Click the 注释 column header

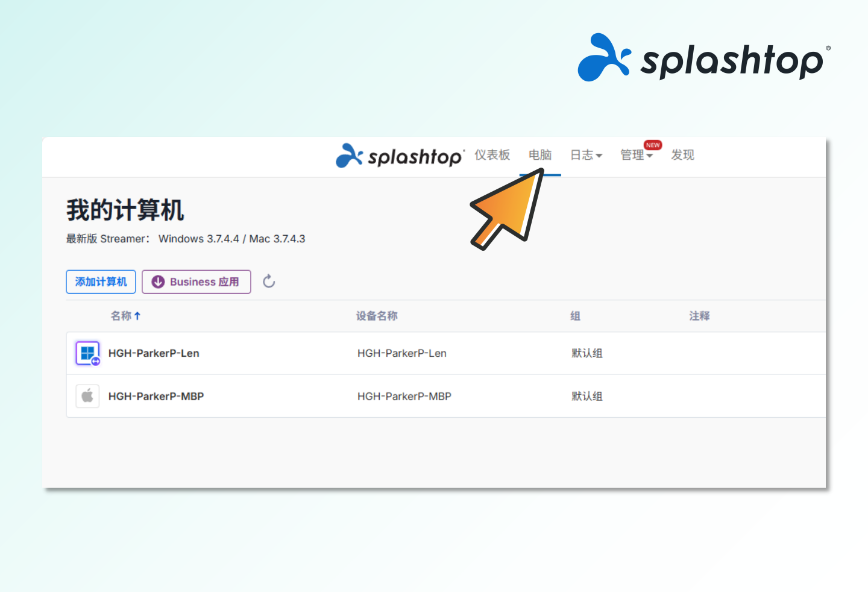(699, 316)
